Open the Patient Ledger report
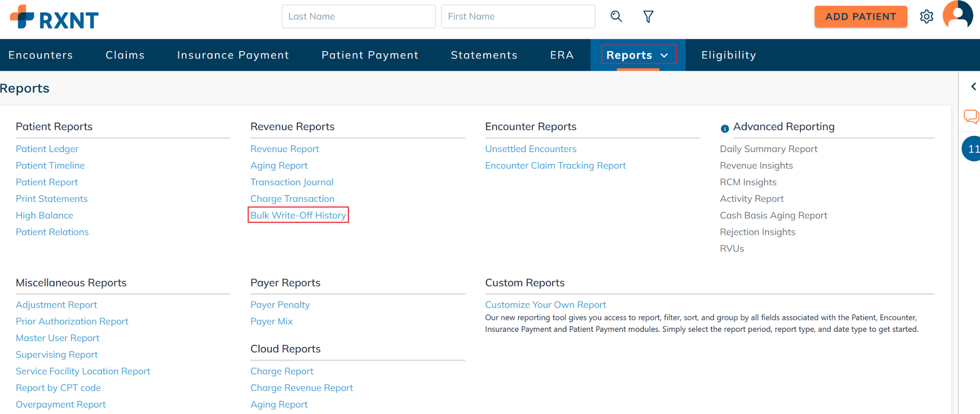The image size is (980, 414). coord(47,149)
